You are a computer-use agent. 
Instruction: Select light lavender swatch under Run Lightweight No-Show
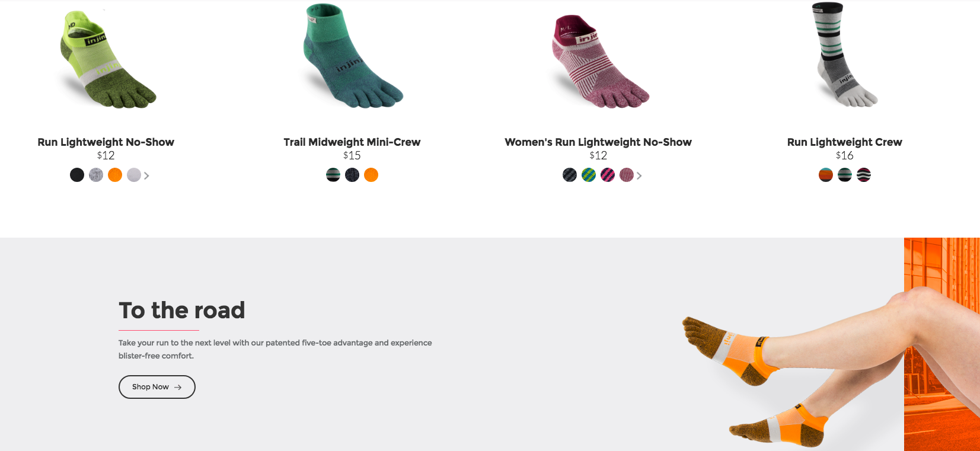pos(134,175)
